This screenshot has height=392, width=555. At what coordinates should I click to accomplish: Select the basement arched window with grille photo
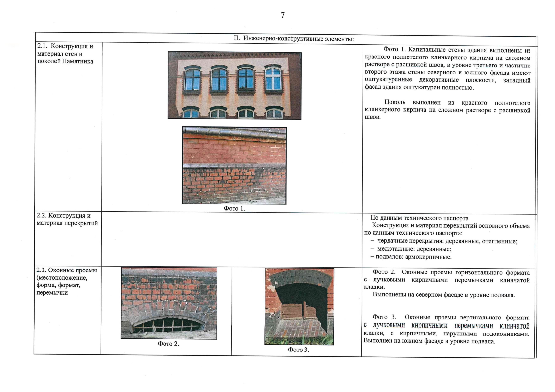pyautogui.click(x=169, y=303)
